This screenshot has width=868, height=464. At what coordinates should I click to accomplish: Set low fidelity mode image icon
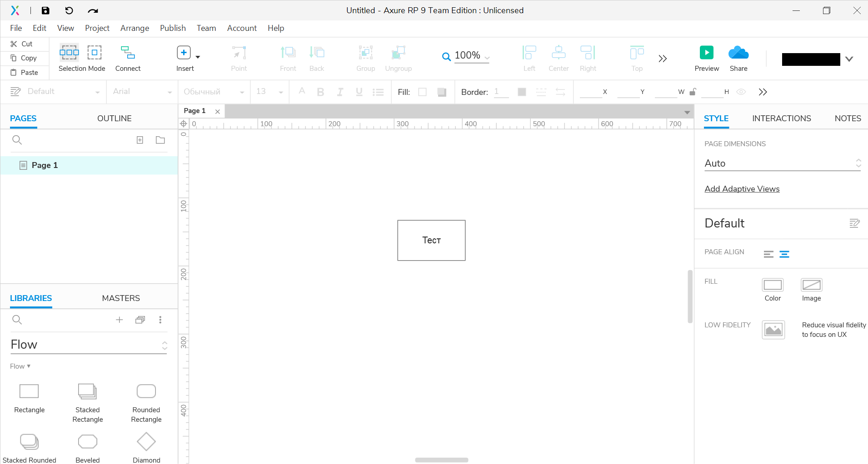pyautogui.click(x=773, y=330)
